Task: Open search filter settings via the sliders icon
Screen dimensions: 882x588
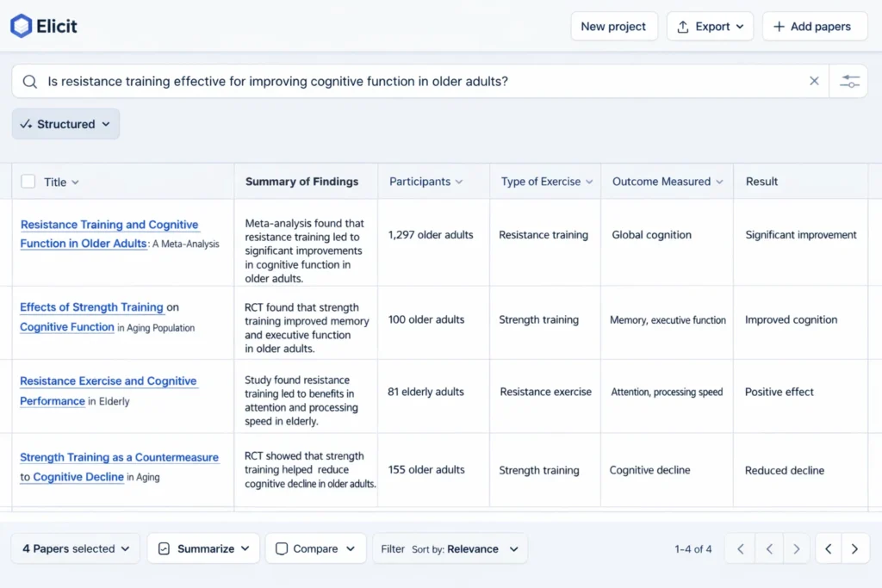Action: 849,80
